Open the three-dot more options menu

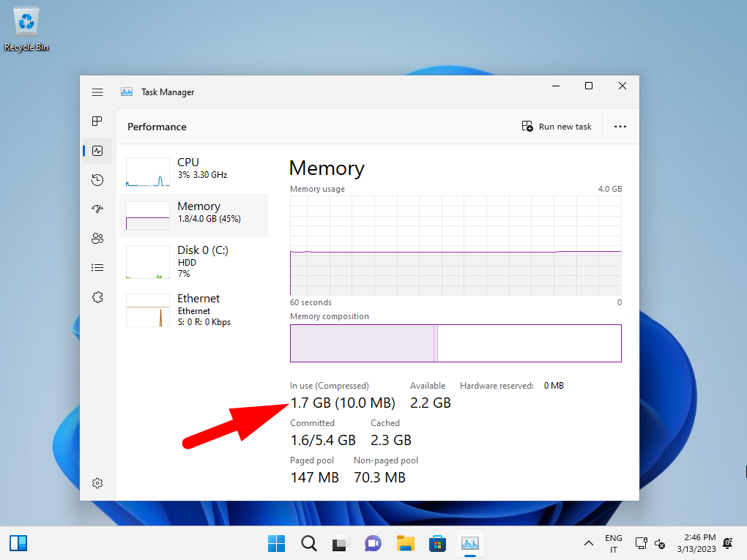tap(620, 127)
